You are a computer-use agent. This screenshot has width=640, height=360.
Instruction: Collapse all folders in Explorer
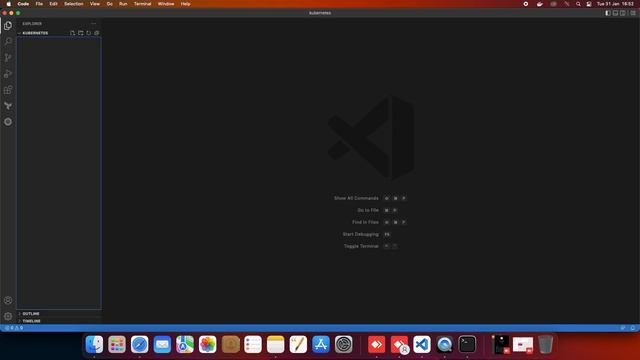click(x=97, y=33)
